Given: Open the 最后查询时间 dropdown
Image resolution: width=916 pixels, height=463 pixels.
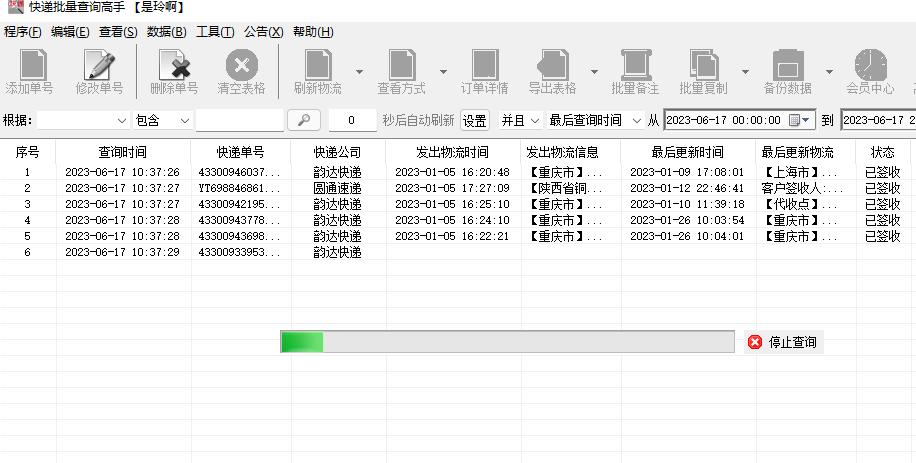Looking at the screenshot, I should (x=595, y=120).
